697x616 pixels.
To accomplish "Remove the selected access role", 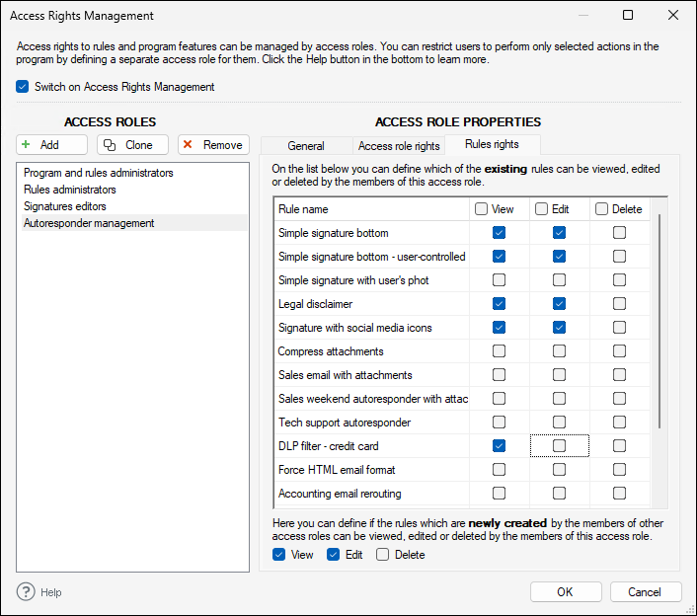I will pos(213,145).
